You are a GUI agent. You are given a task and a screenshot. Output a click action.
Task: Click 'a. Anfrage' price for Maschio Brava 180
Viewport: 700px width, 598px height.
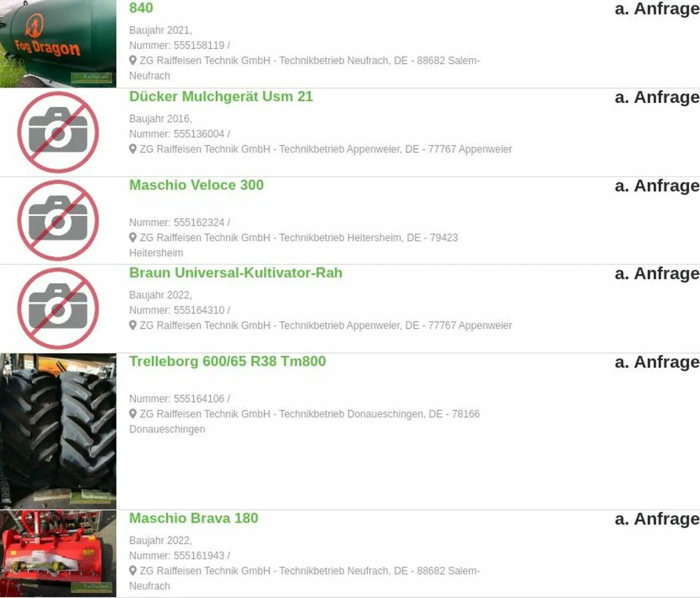657,519
